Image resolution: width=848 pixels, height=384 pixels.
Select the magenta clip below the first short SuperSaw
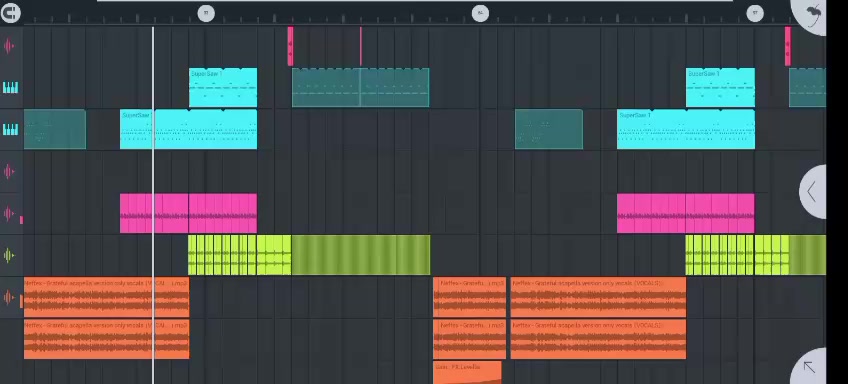tap(223, 213)
